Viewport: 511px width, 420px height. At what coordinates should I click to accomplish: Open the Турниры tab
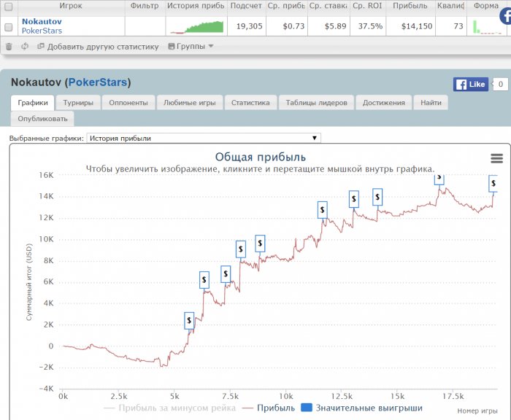tap(78, 103)
